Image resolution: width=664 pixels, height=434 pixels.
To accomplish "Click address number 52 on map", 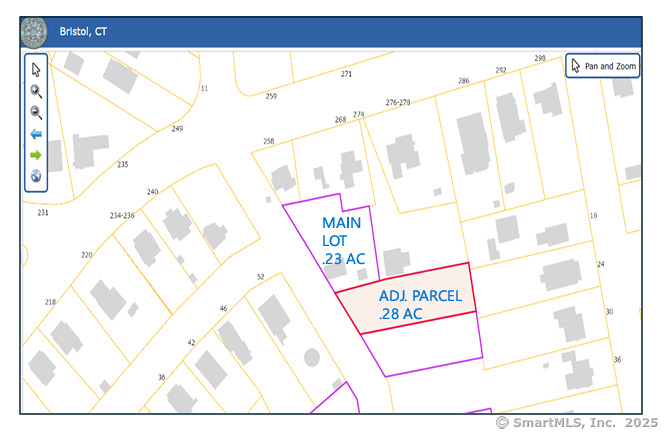I will click(x=260, y=277).
